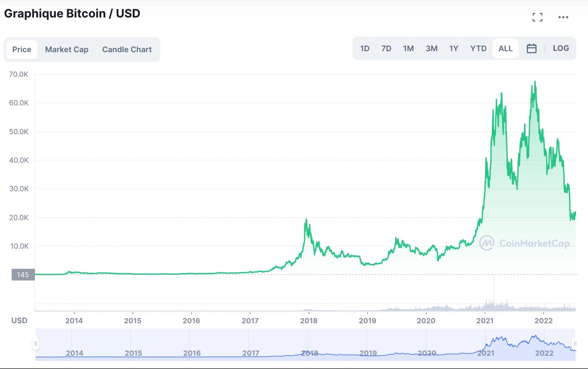Select the ALL time range
The height and width of the screenshot is (369, 588).
tap(505, 48)
